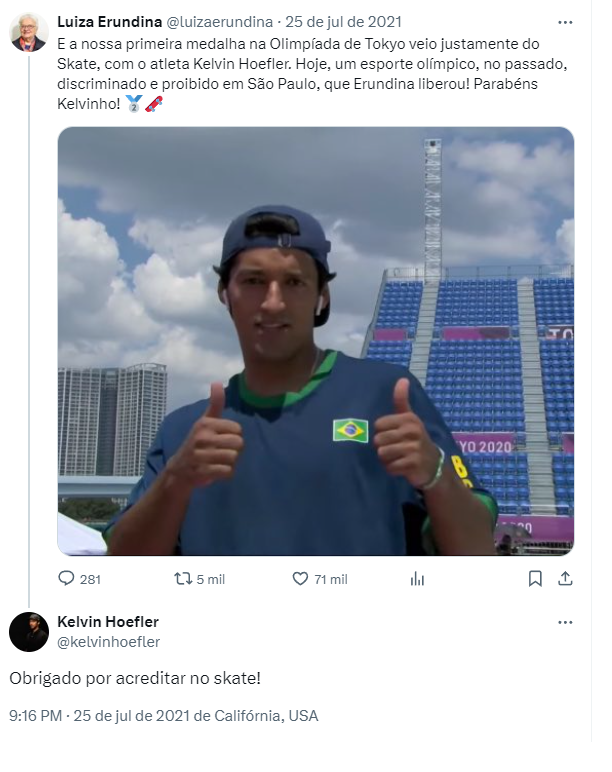Click the 5 mil retweet count
612x772 pixels.
point(210,579)
